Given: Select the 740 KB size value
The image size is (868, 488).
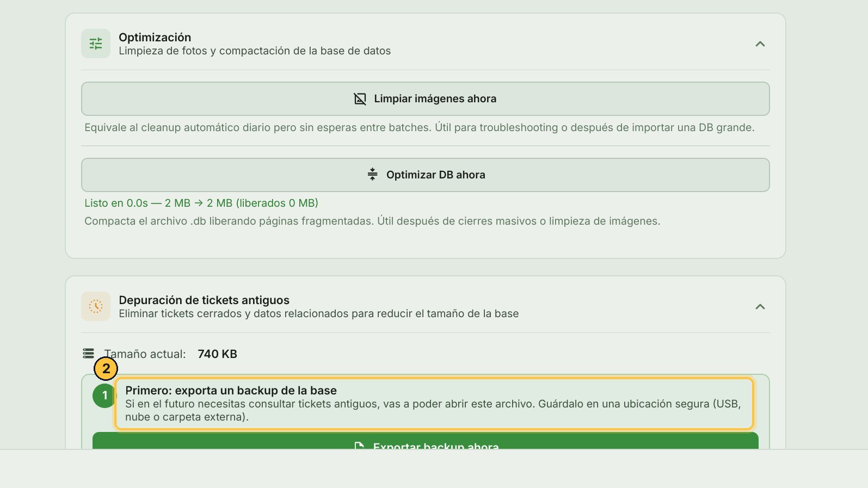Looking at the screenshot, I should 218,354.
